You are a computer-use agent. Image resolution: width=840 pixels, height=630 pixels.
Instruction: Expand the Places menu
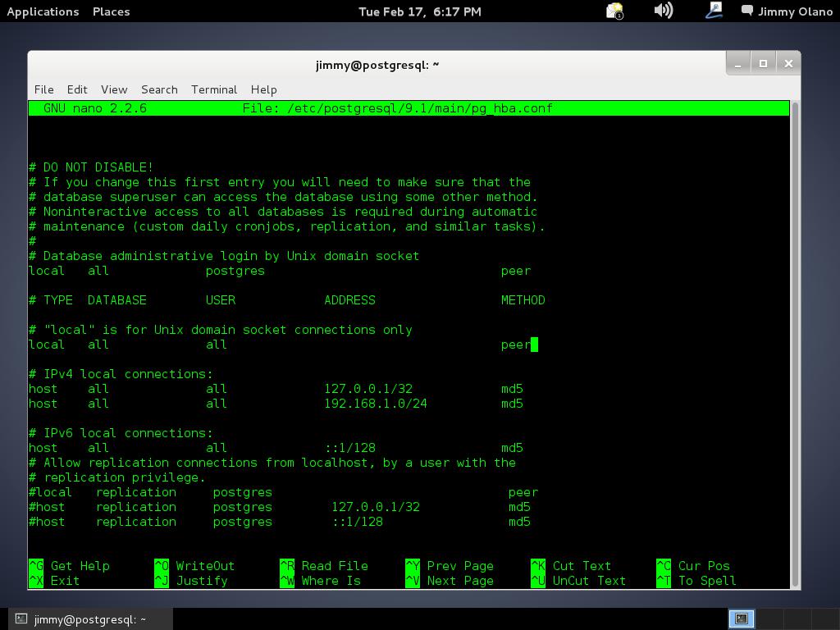tap(111, 11)
